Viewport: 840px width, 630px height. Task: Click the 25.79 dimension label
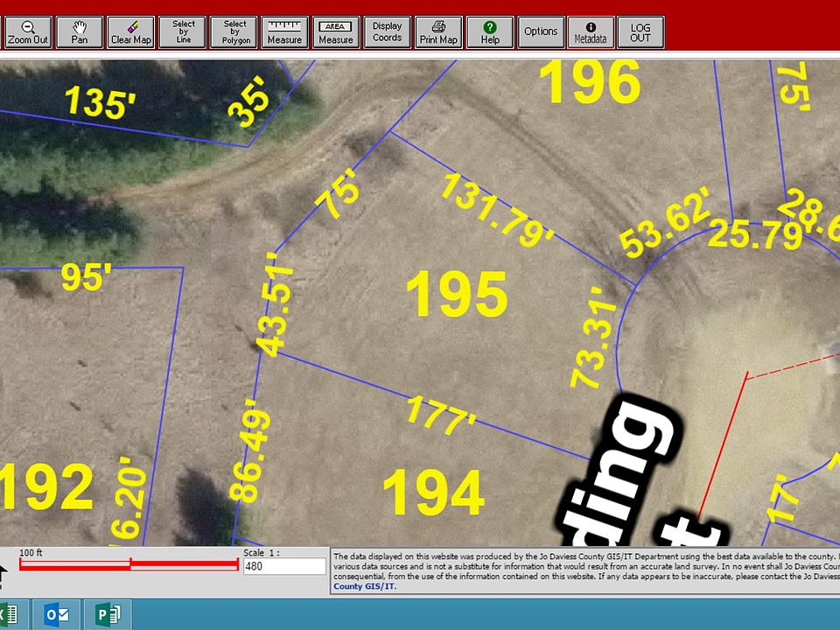point(755,235)
